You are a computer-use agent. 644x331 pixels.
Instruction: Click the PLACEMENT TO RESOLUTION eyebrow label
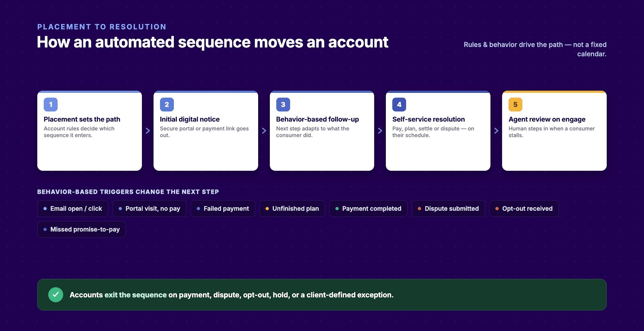102,27
